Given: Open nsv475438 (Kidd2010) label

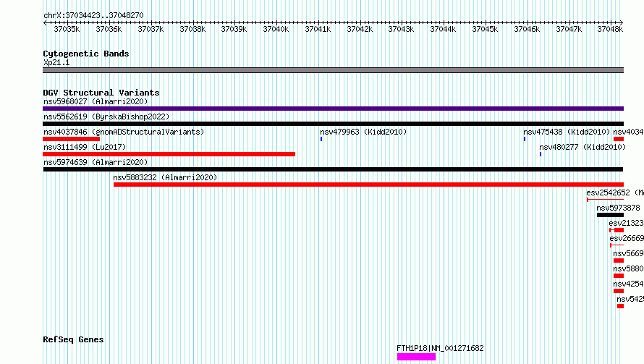Looking at the screenshot, I should point(567,132).
